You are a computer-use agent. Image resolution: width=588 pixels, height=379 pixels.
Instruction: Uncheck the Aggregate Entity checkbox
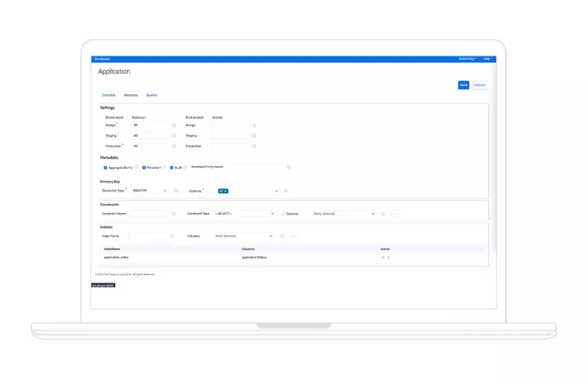[x=105, y=167]
